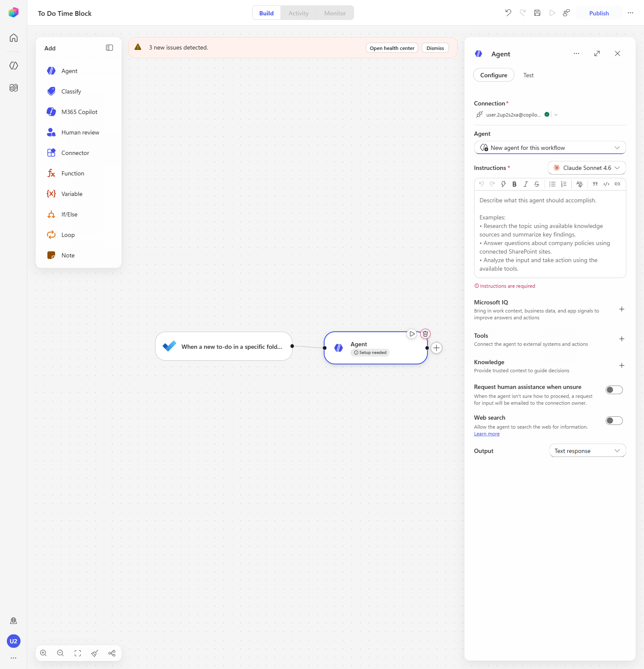Go to Home in the left sidebar
The image size is (644, 669).
pyautogui.click(x=14, y=38)
